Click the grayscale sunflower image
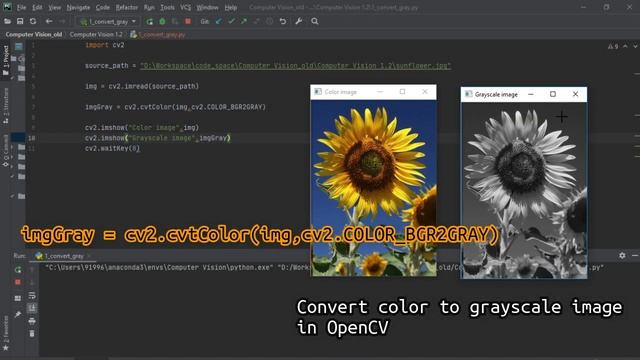 tap(524, 191)
